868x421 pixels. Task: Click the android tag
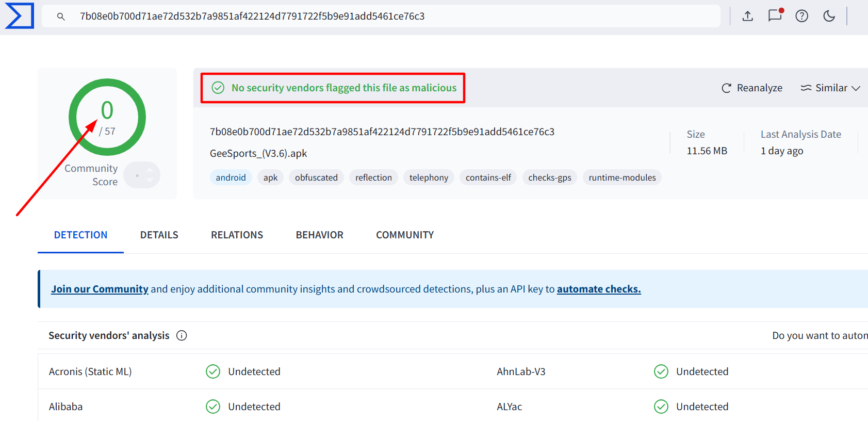[231, 177]
